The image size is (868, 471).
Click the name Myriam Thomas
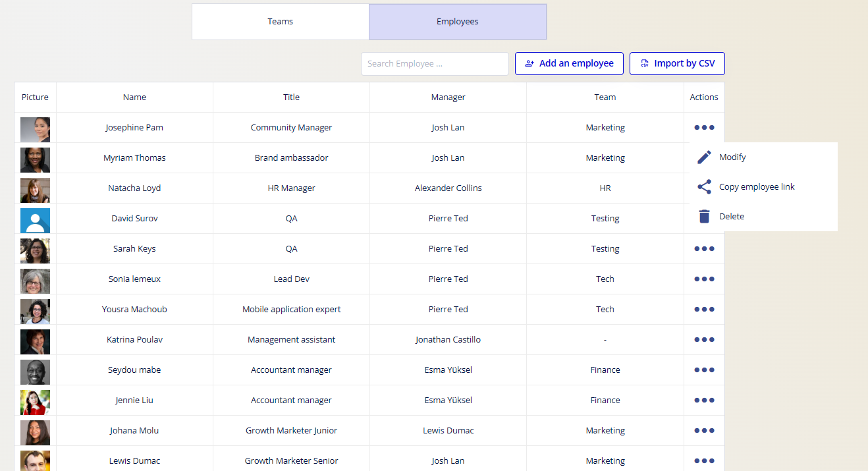(x=134, y=158)
